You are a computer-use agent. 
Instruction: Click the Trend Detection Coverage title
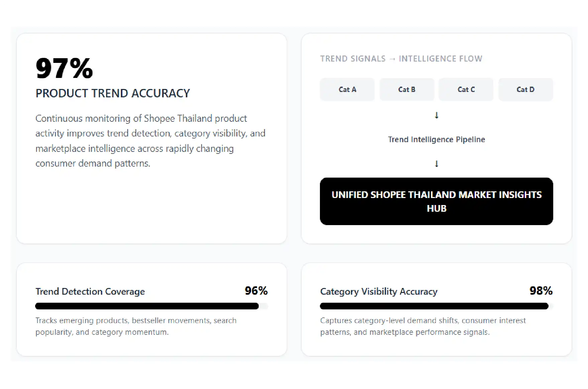coord(90,292)
